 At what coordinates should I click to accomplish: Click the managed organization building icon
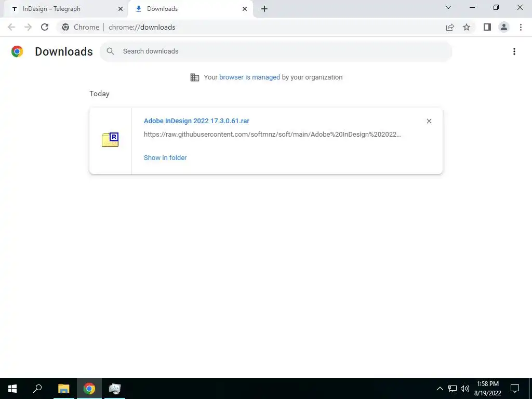(195, 77)
